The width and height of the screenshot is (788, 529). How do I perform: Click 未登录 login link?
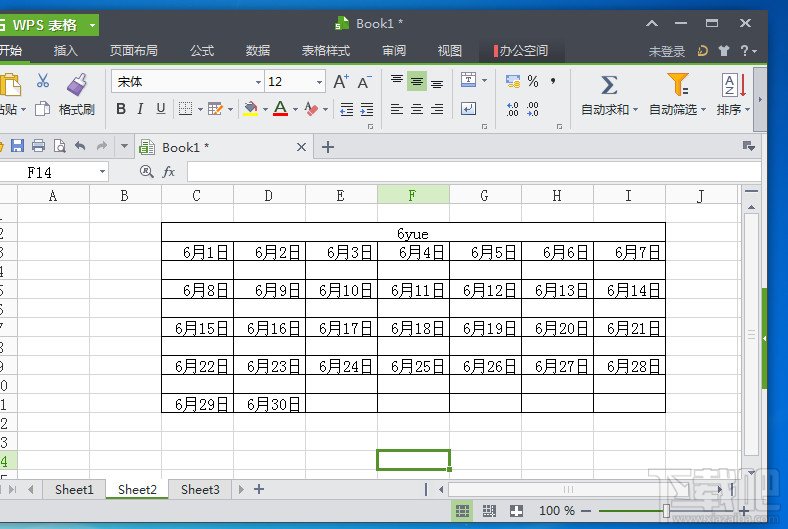666,51
